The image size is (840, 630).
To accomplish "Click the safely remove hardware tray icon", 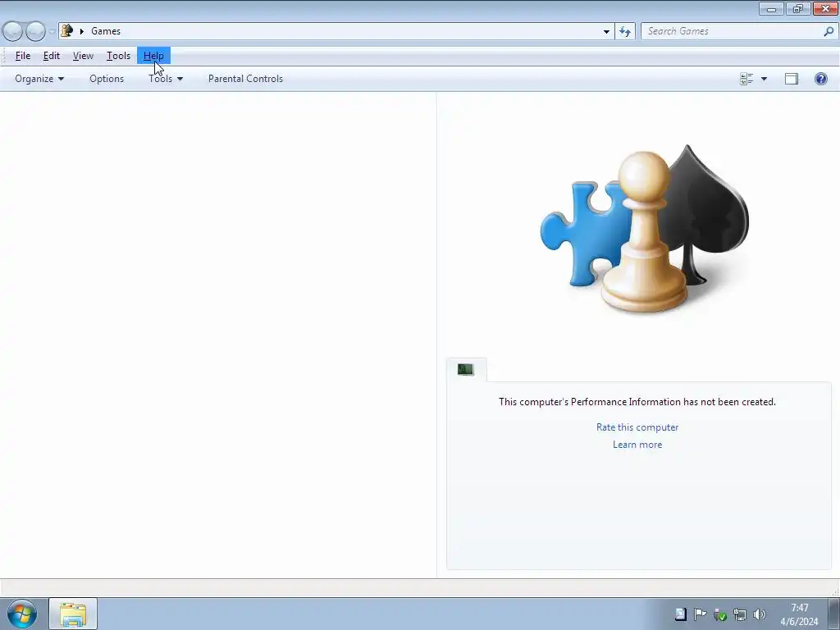I will tap(720, 614).
